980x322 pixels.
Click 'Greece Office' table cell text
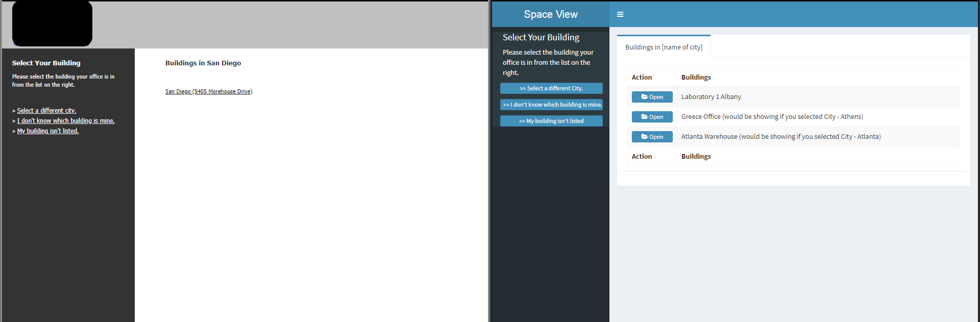[772, 117]
